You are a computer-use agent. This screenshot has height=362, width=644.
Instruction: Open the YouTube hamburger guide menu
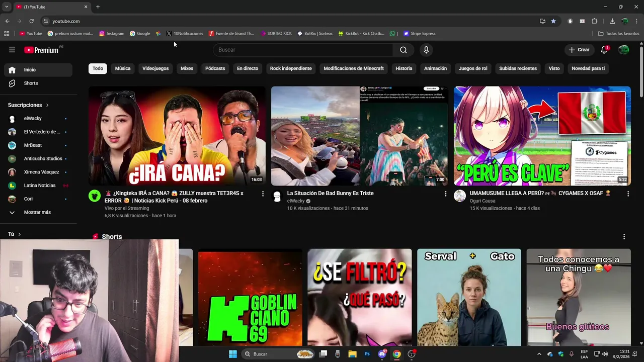click(x=12, y=50)
